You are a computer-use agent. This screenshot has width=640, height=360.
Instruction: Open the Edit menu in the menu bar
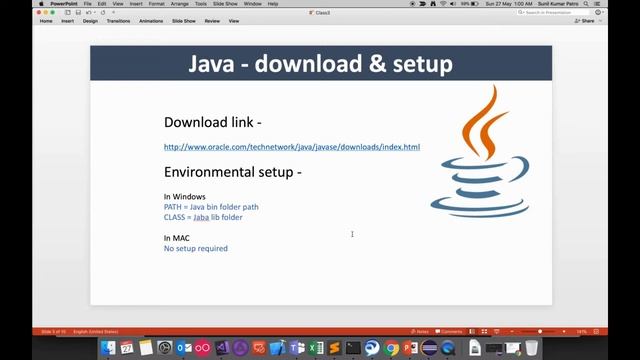point(102,4)
